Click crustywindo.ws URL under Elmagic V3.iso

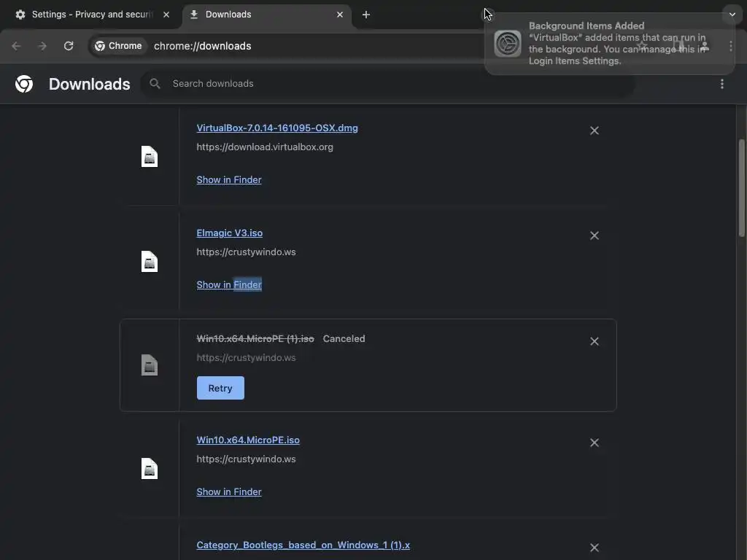tap(247, 252)
